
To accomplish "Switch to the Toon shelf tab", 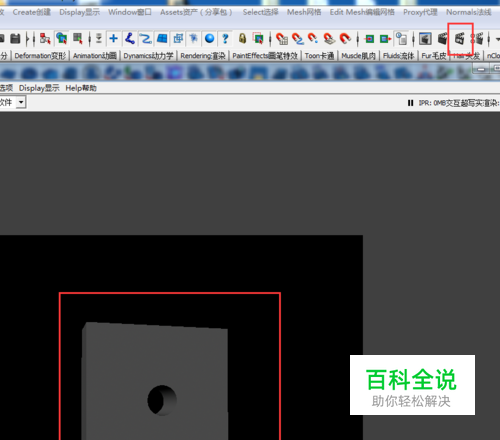I will click(319, 56).
